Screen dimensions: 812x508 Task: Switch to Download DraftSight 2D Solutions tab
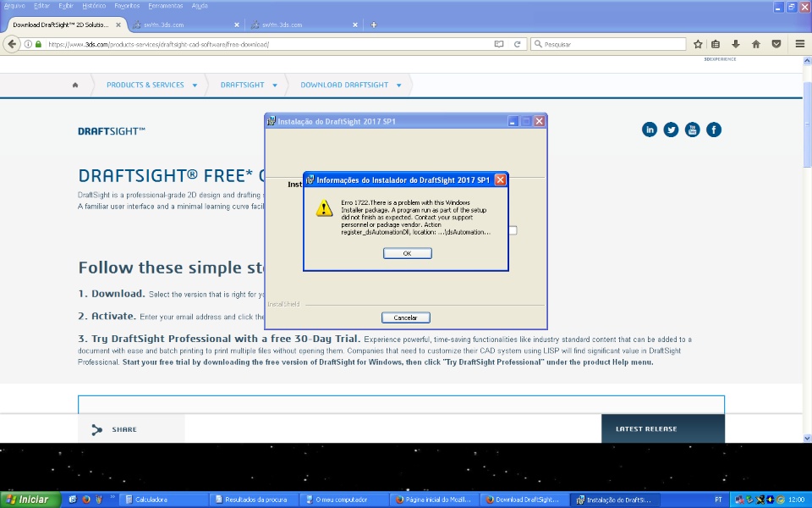click(61, 25)
